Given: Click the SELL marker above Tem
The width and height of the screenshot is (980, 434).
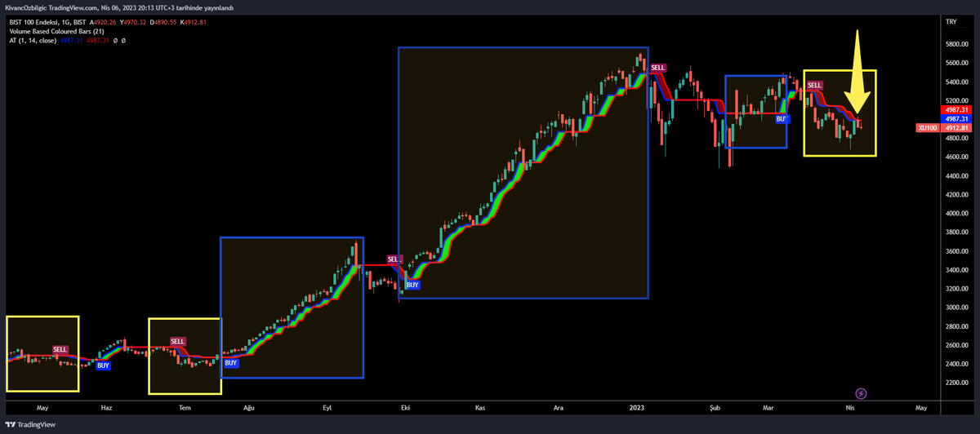Looking at the screenshot, I should click(178, 340).
